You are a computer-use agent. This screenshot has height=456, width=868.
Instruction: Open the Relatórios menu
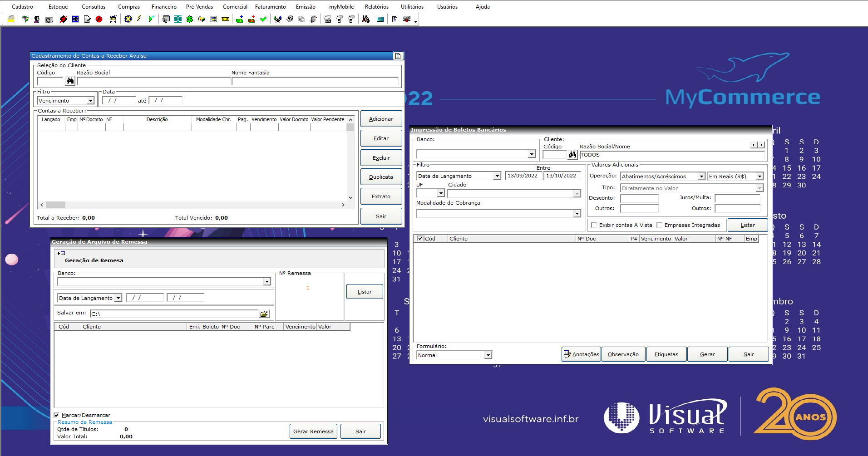[377, 7]
